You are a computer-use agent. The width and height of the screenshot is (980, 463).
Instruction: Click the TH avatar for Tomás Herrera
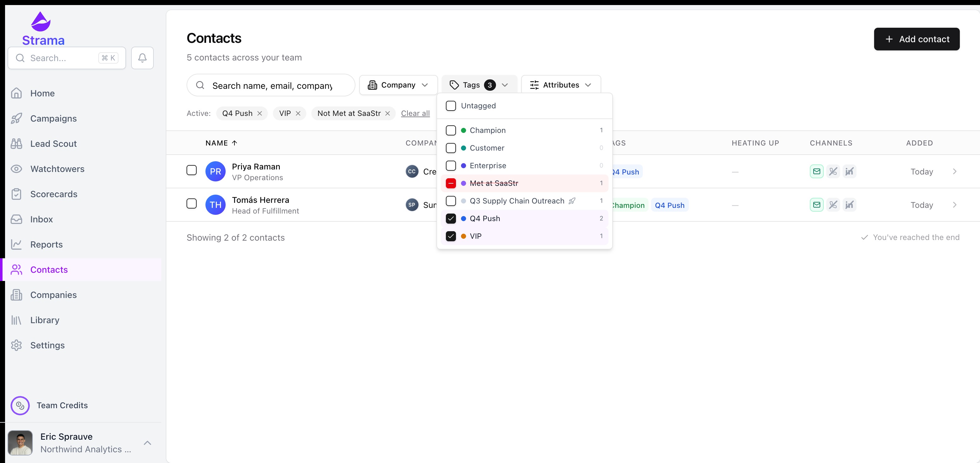pyautogui.click(x=215, y=205)
